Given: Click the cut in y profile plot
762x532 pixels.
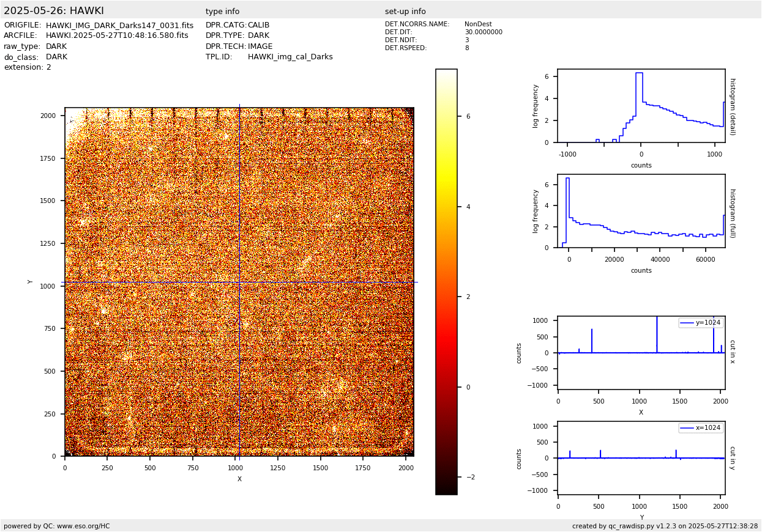Looking at the screenshot, I should click(641, 458).
